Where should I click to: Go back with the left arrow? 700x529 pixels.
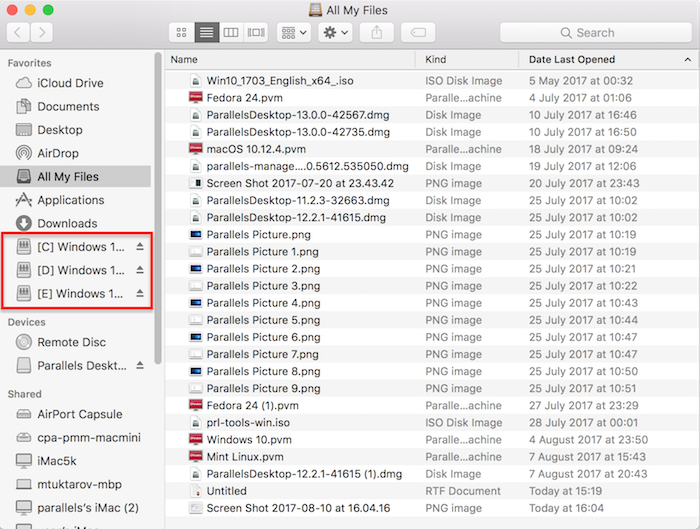pyautogui.click(x=18, y=33)
